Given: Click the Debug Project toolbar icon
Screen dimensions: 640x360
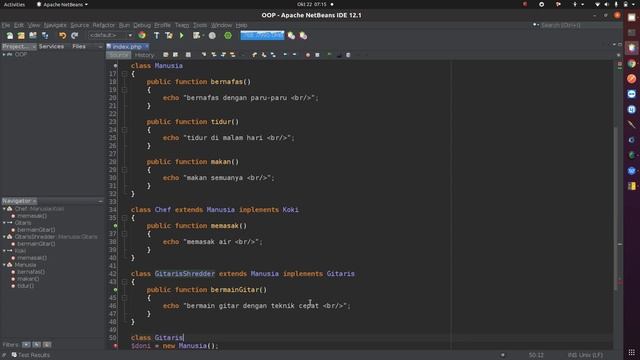Looking at the screenshot, I should pyautogui.click(x=197, y=36).
